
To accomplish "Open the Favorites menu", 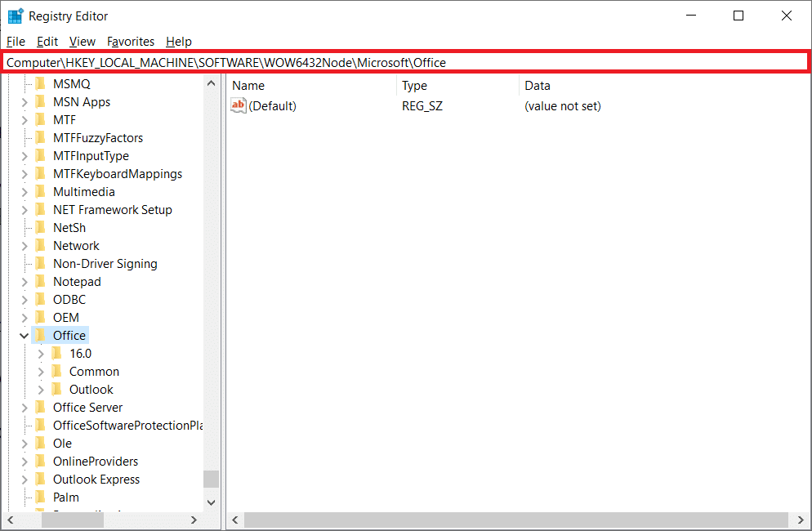I will [x=131, y=42].
